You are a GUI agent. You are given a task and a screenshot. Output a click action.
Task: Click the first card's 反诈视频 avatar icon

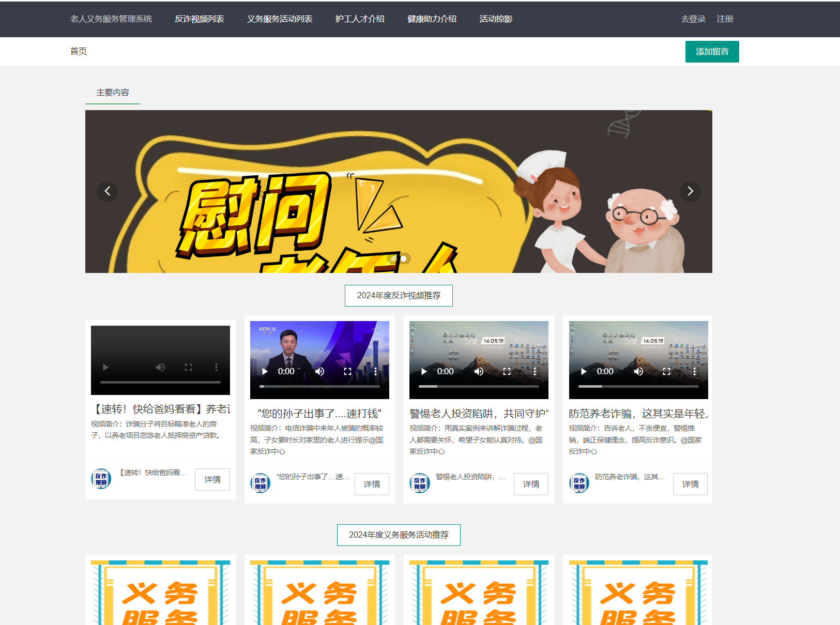[x=101, y=479]
